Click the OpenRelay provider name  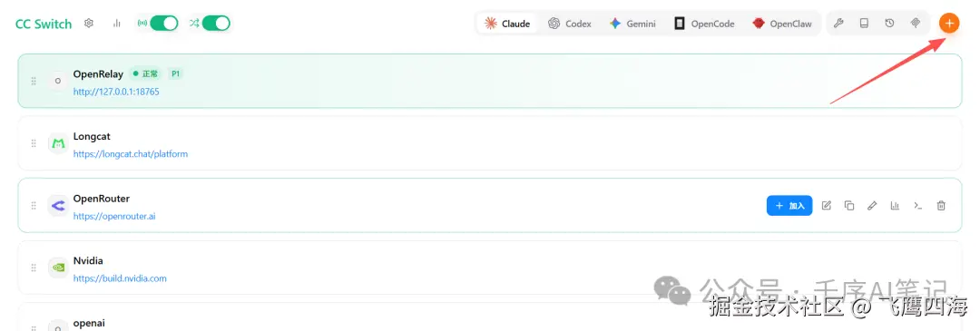click(98, 74)
